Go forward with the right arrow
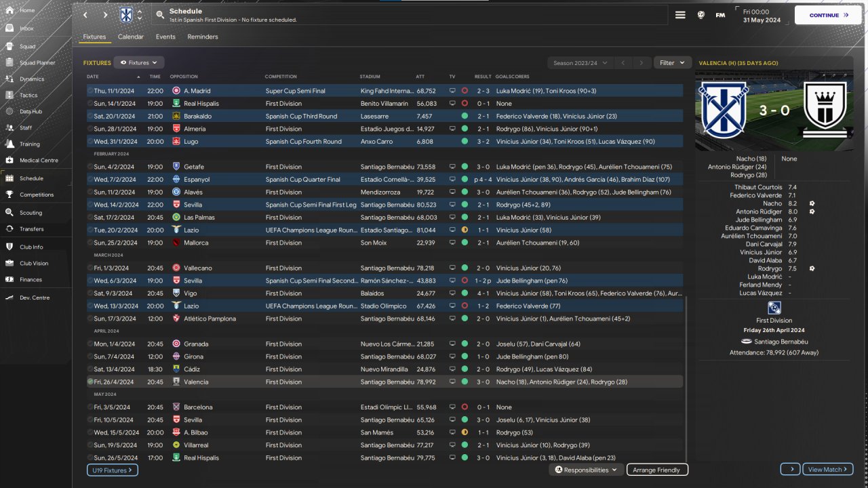The height and width of the screenshot is (488, 868). [105, 15]
